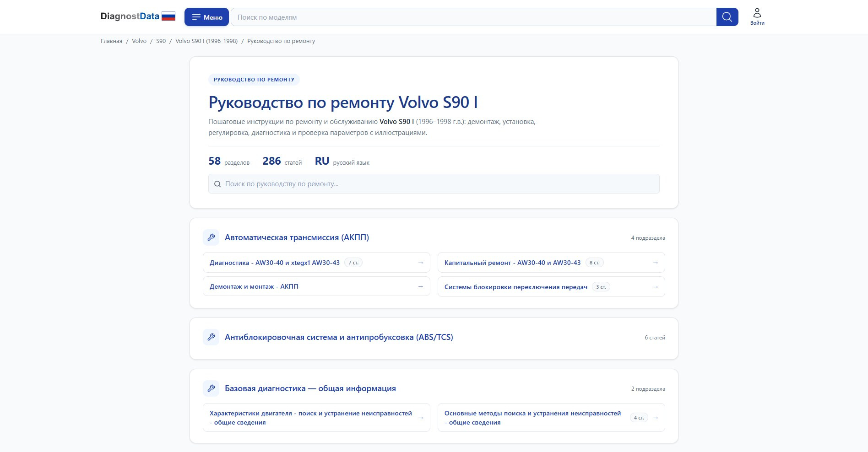Click the Руководство по ремонту breadcrumb
The height and width of the screenshot is (452, 868).
click(281, 41)
